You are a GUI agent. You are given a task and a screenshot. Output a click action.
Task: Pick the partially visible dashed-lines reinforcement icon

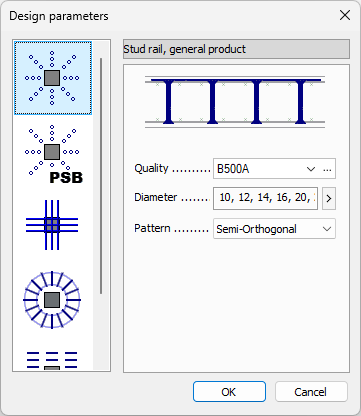click(x=53, y=359)
